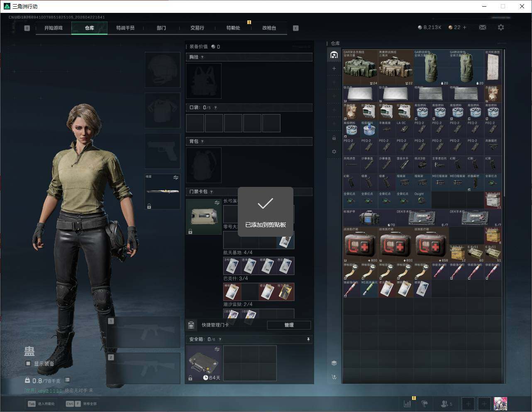Open the statistics bar-chart icon
Image resolution: width=532 pixels, height=412 pixels.
tap(408, 403)
